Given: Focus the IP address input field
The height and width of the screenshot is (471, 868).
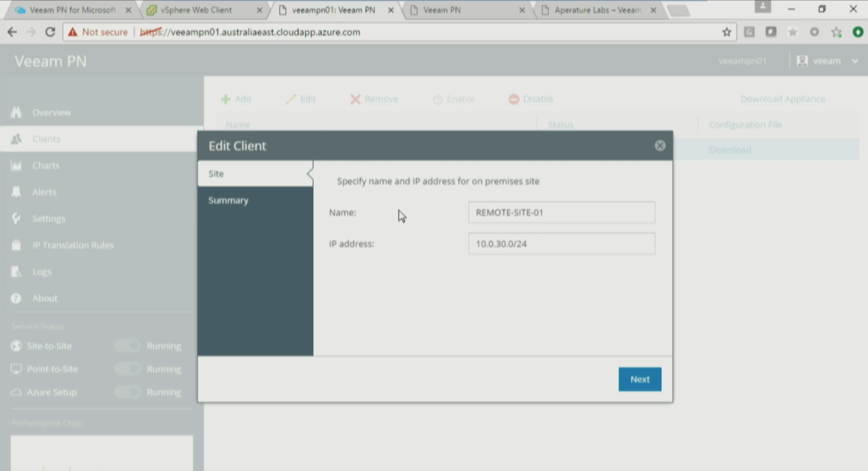Looking at the screenshot, I should click(561, 244).
